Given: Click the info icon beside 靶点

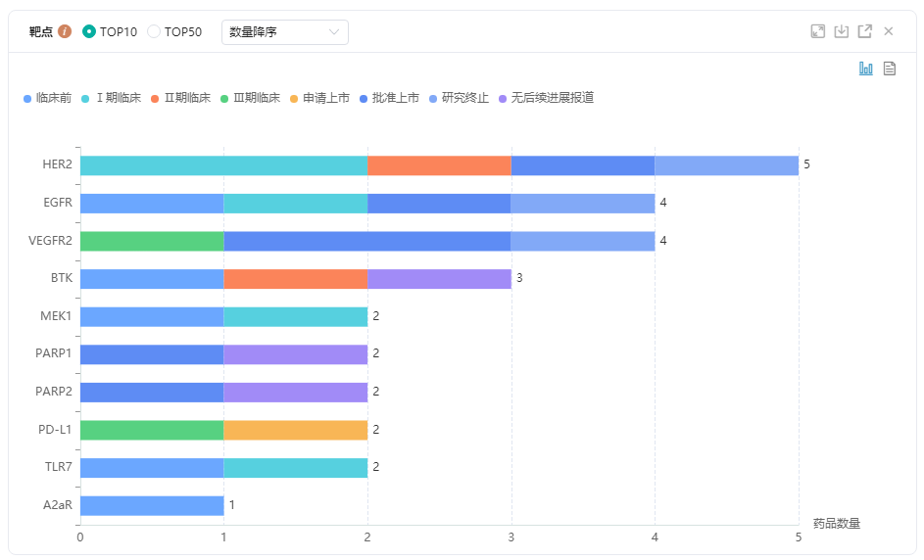Looking at the screenshot, I should point(65,31).
